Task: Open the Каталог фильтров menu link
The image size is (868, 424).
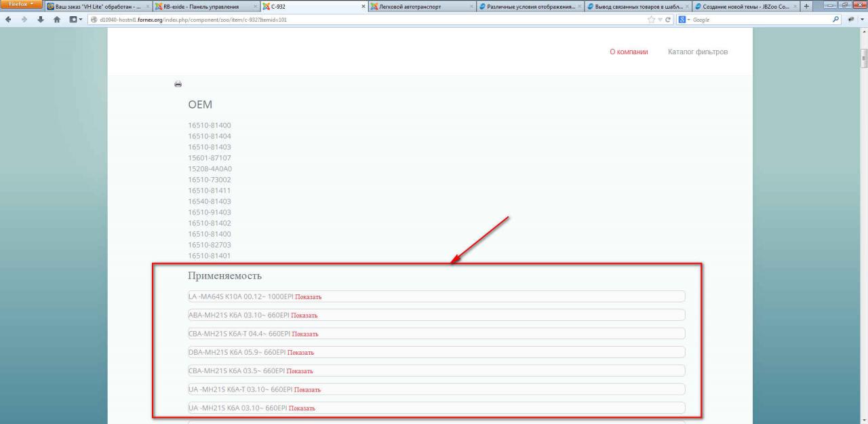Action: coord(698,52)
